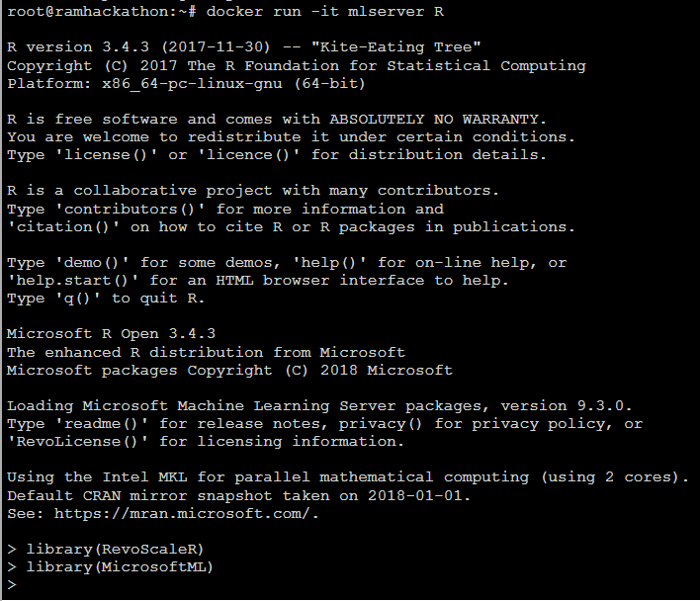Click the 'contributors()' text

(130, 209)
